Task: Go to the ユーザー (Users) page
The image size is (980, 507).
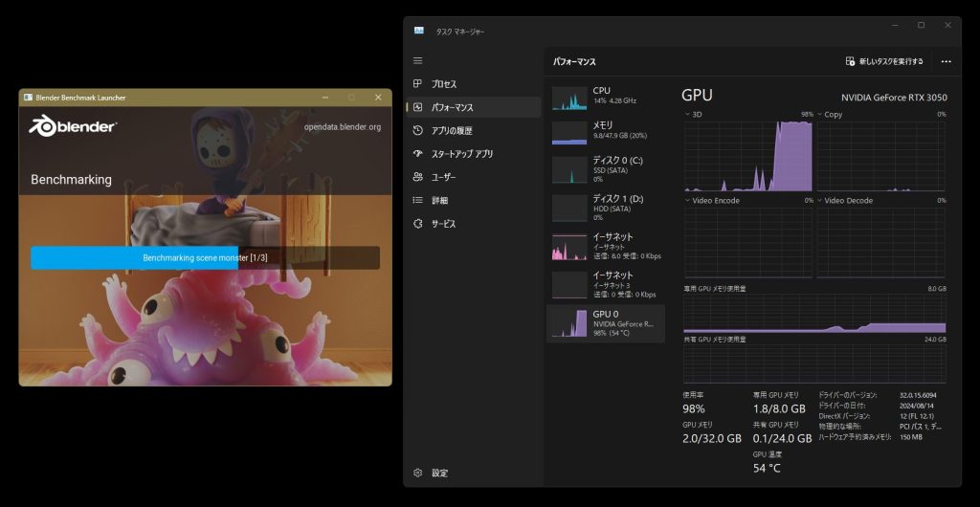Action: [x=442, y=177]
